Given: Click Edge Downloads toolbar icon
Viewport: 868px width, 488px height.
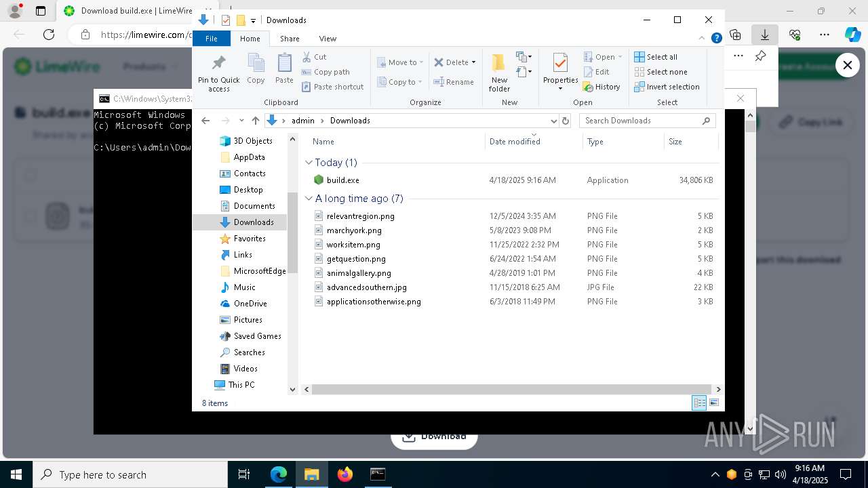Looking at the screenshot, I should [x=765, y=35].
